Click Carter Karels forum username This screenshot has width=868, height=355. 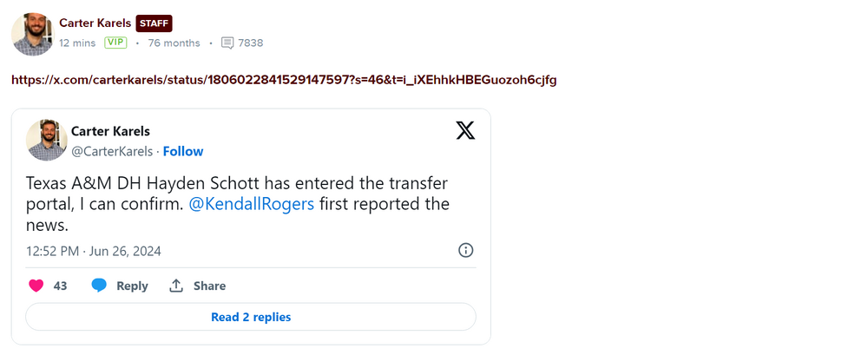95,23
